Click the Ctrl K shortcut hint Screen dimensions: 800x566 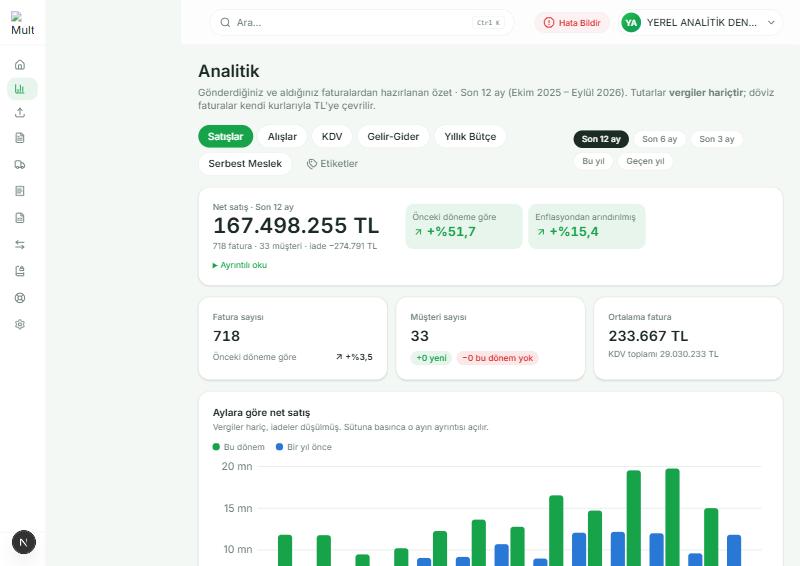click(x=488, y=22)
